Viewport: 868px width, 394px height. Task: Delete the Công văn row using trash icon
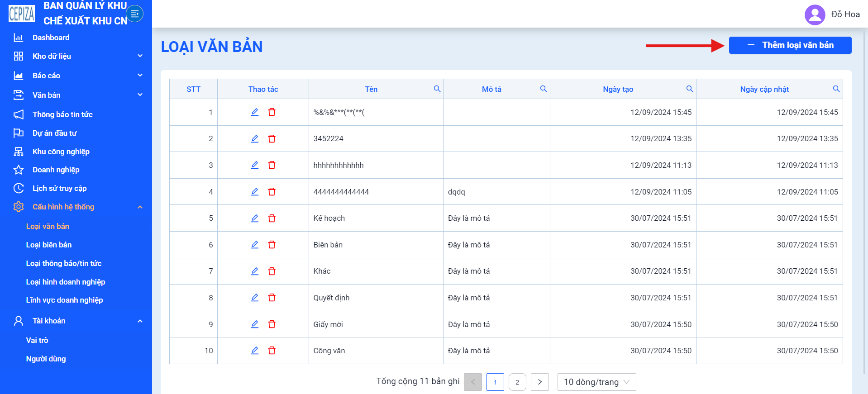click(272, 351)
